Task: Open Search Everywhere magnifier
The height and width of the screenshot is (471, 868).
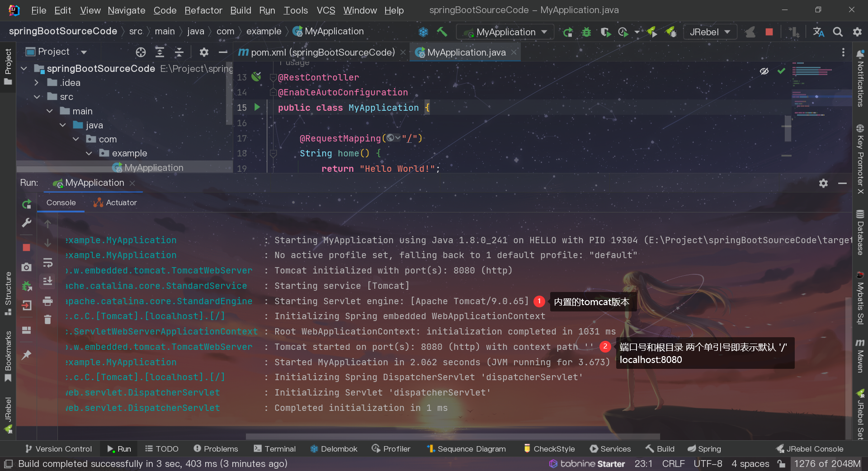Action: pos(838,32)
